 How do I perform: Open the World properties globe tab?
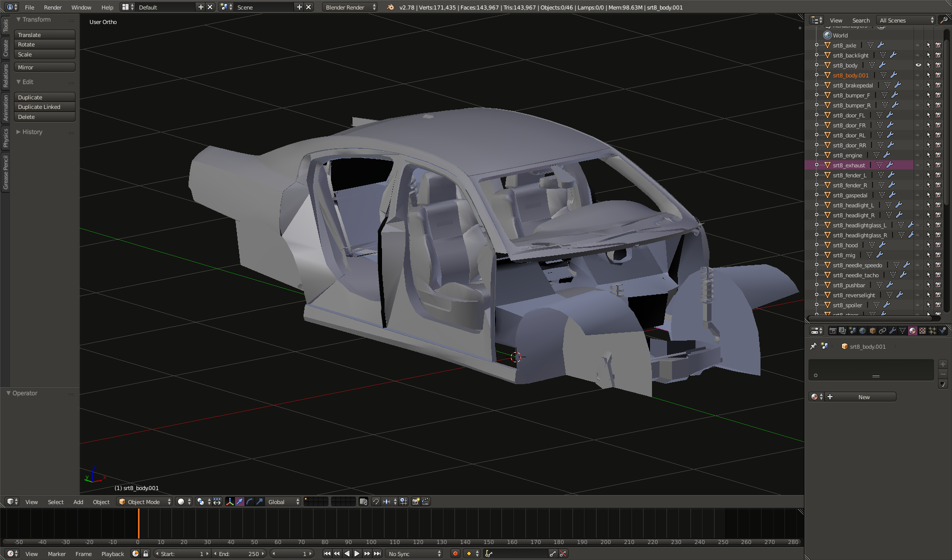coord(862,331)
